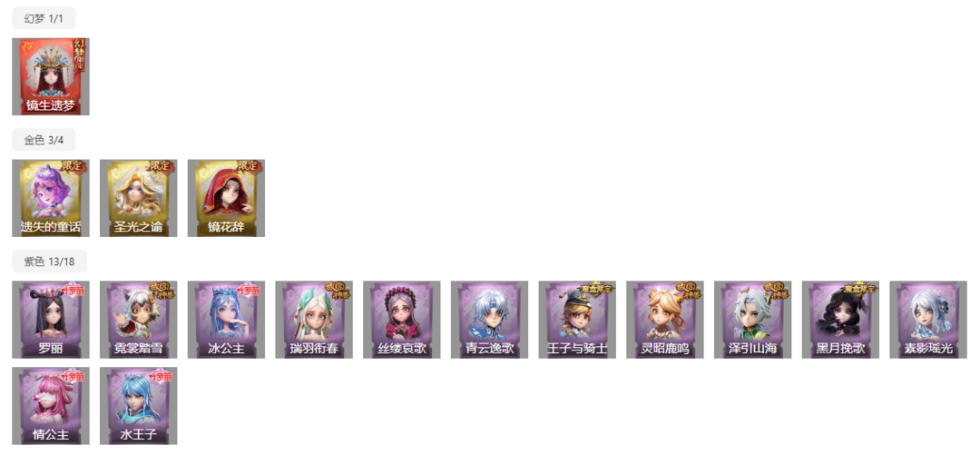Pick the 素影瑶光 skin card
This screenshot has height=455, width=980.
(x=928, y=319)
